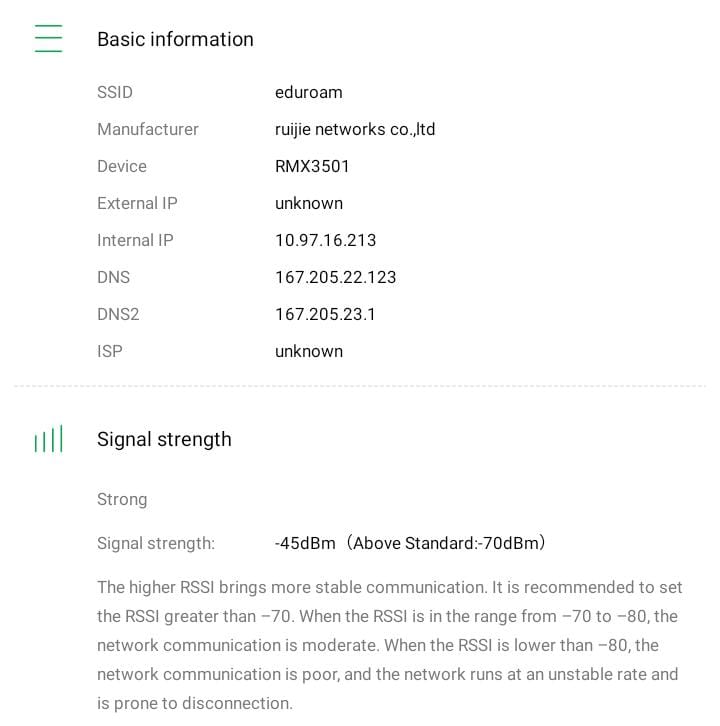Click the DNS2 label

coord(118,314)
